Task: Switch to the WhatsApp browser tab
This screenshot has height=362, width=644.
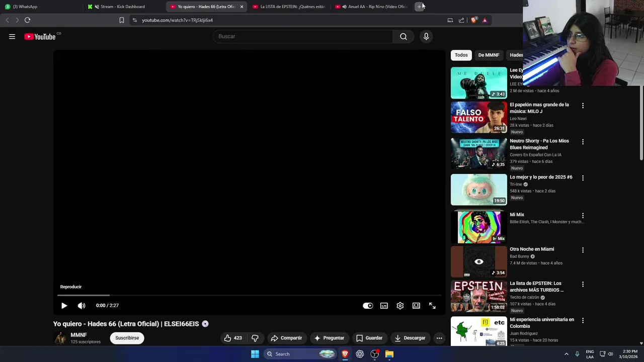Action: click(x=43, y=7)
